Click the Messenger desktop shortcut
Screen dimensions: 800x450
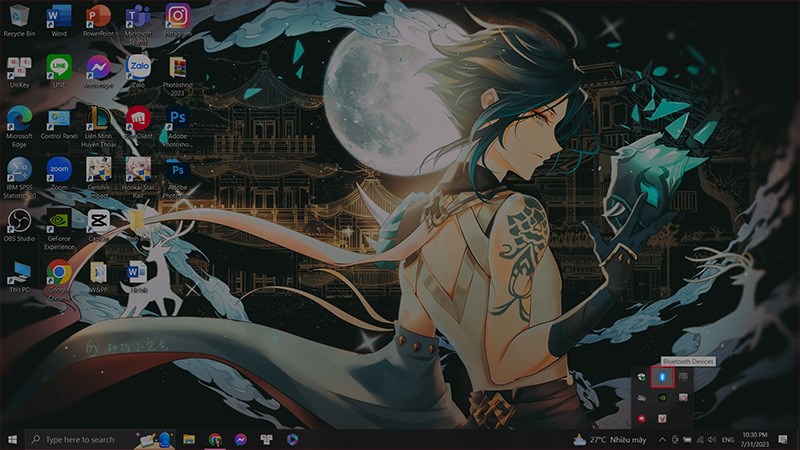(98, 72)
